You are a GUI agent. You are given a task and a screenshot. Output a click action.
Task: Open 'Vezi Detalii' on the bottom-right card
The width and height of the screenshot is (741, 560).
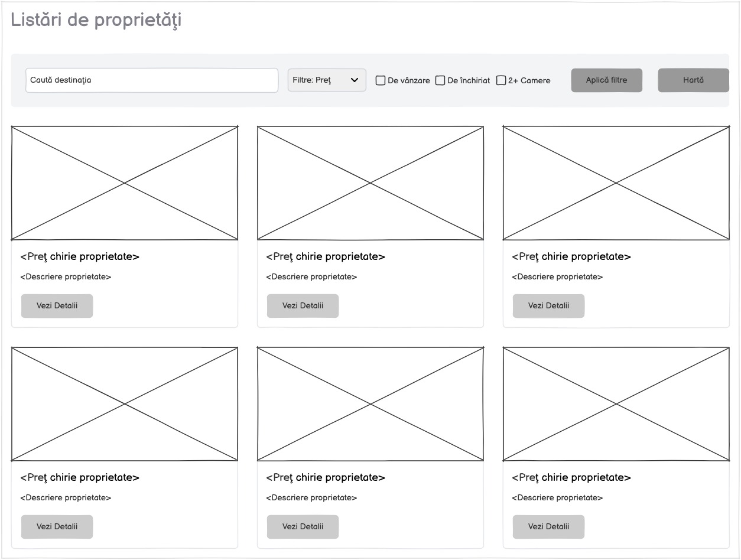pos(548,527)
